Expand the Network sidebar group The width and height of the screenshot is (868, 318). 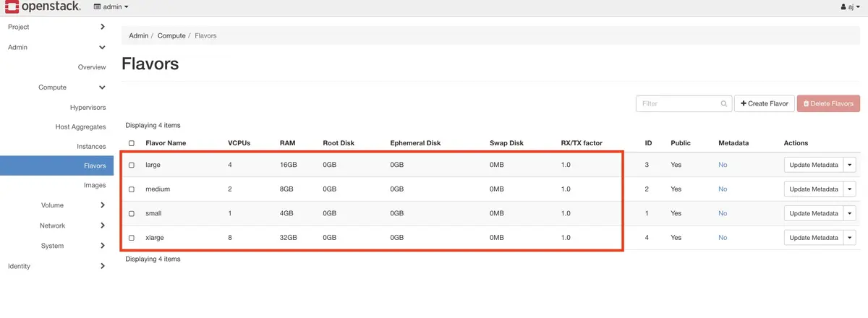[x=72, y=225]
